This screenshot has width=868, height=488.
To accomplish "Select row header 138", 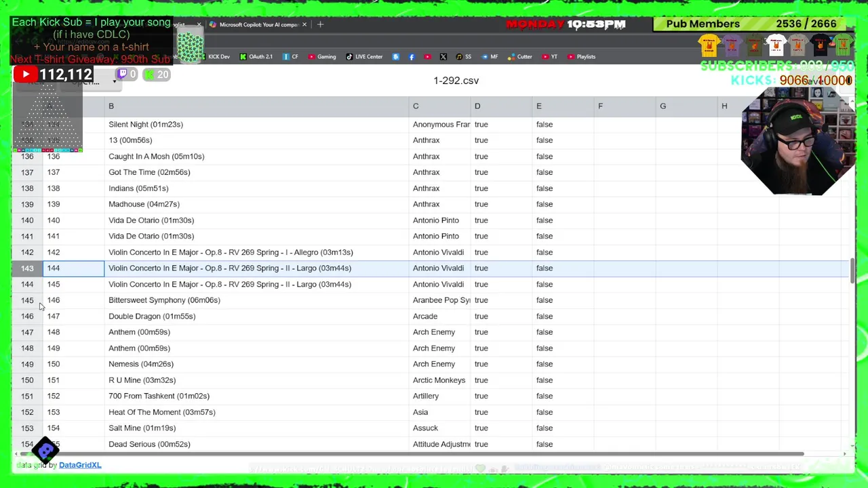I will pos(27,188).
